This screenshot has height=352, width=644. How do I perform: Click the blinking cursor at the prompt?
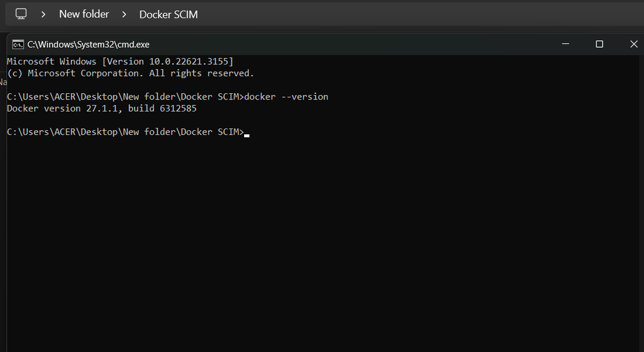247,133
